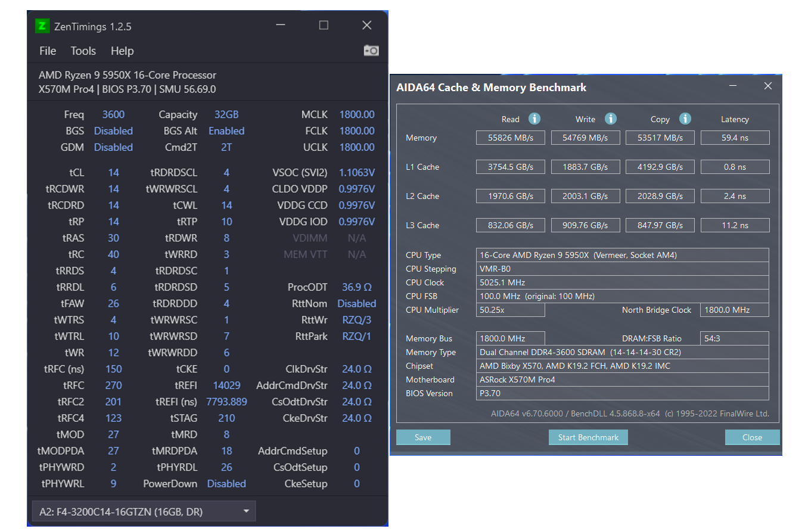Close AIDA64 window with the X
This screenshot has width=805, height=532.
[x=768, y=86]
